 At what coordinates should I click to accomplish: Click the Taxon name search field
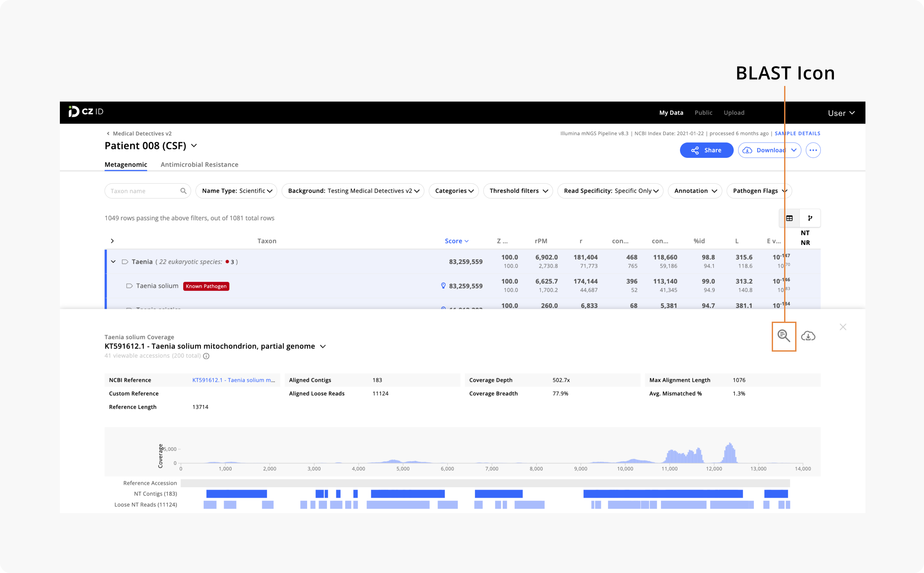coord(147,191)
